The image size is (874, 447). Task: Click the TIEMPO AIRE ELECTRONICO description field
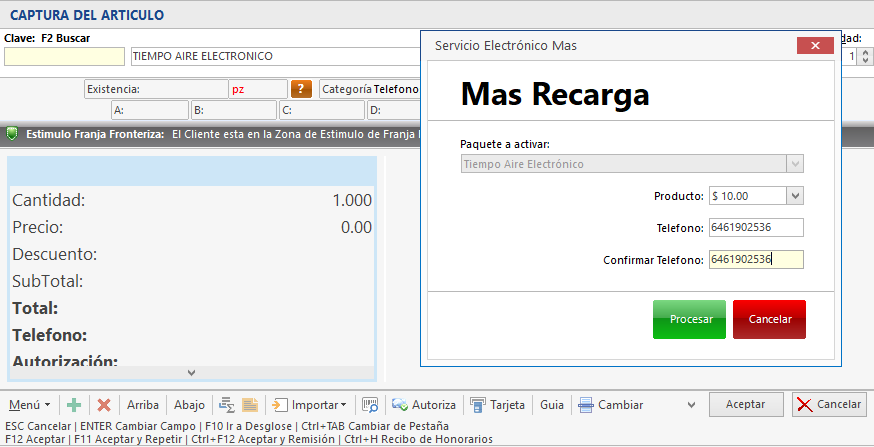coord(275,56)
